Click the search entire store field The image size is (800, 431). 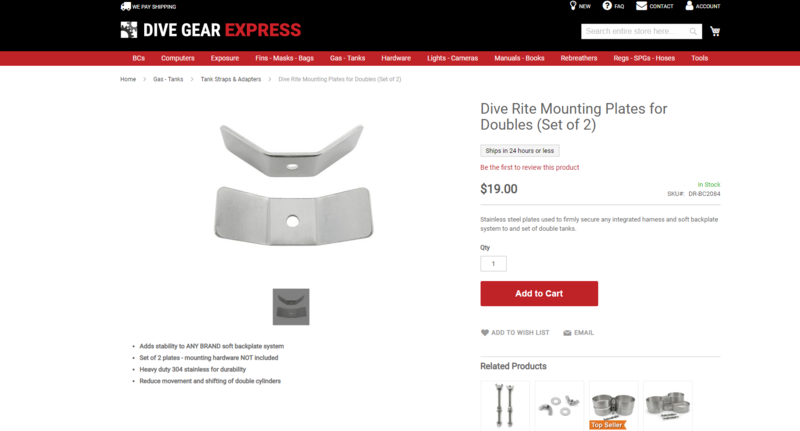click(x=634, y=32)
